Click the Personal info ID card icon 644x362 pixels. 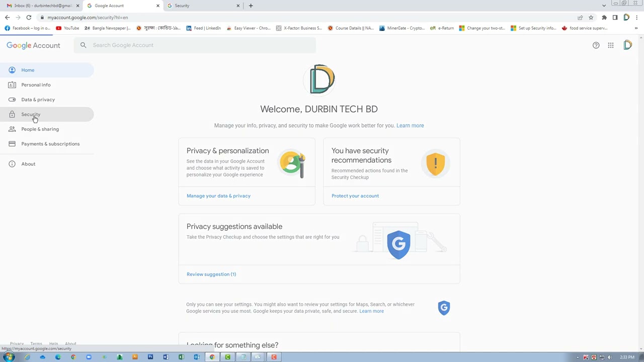pos(12,85)
